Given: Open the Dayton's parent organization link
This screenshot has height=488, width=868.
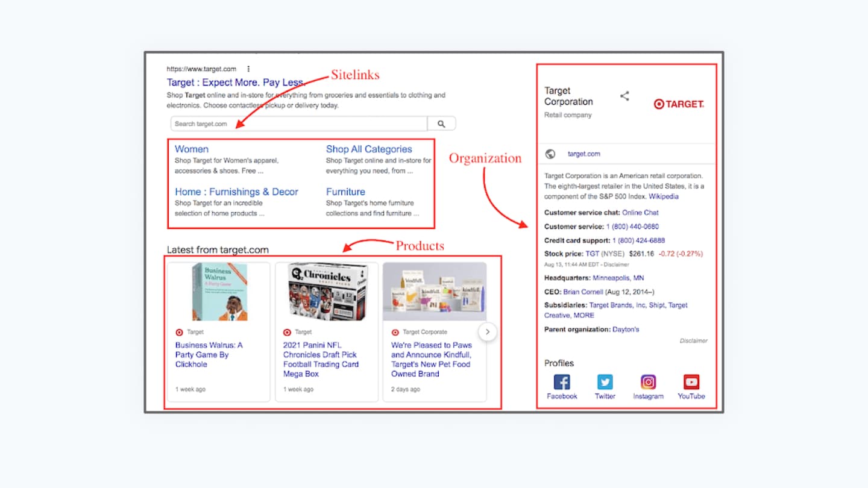Looking at the screenshot, I should pyautogui.click(x=626, y=330).
